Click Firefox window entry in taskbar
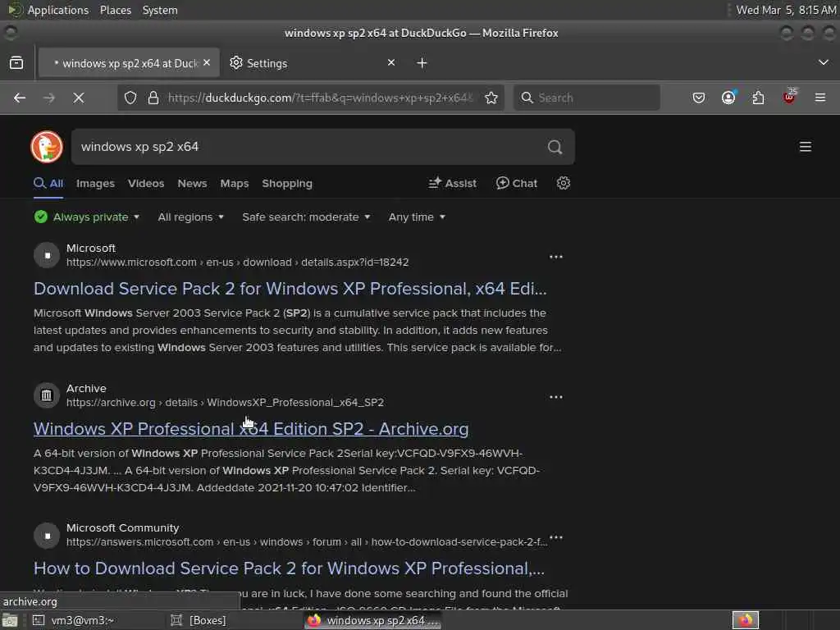The height and width of the screenshot is (630, 840). (x=373, y=620)
